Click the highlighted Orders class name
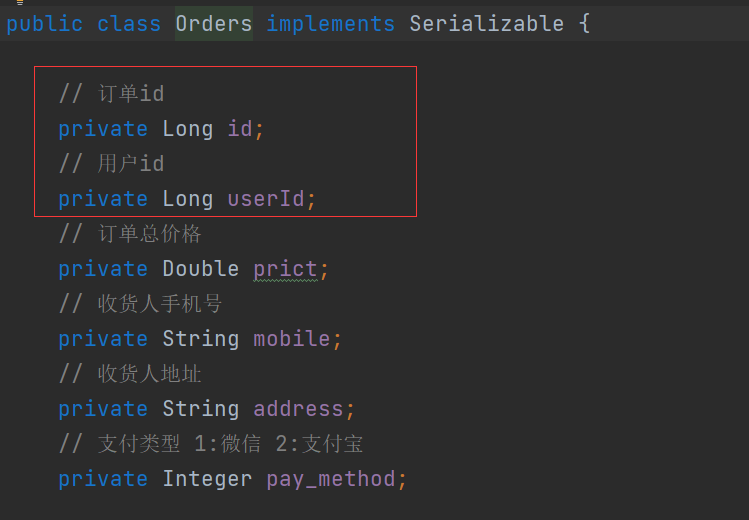 (x=214, y=24)
